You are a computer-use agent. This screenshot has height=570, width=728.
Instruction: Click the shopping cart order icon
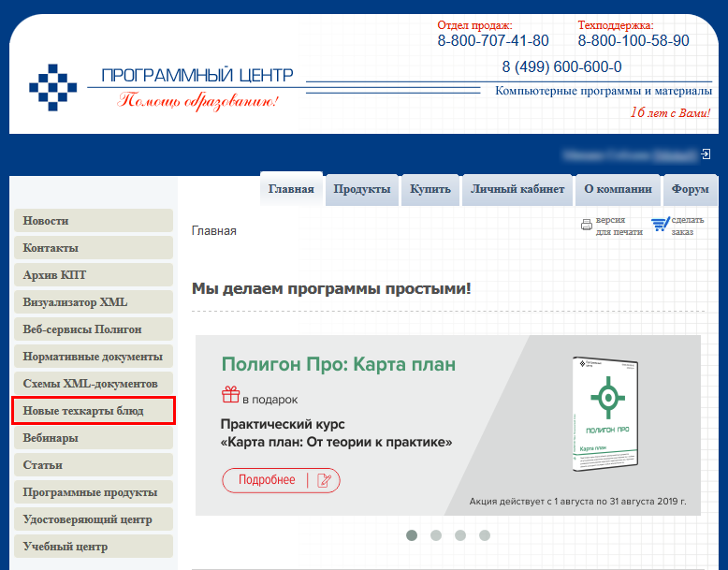pos(661,225)
